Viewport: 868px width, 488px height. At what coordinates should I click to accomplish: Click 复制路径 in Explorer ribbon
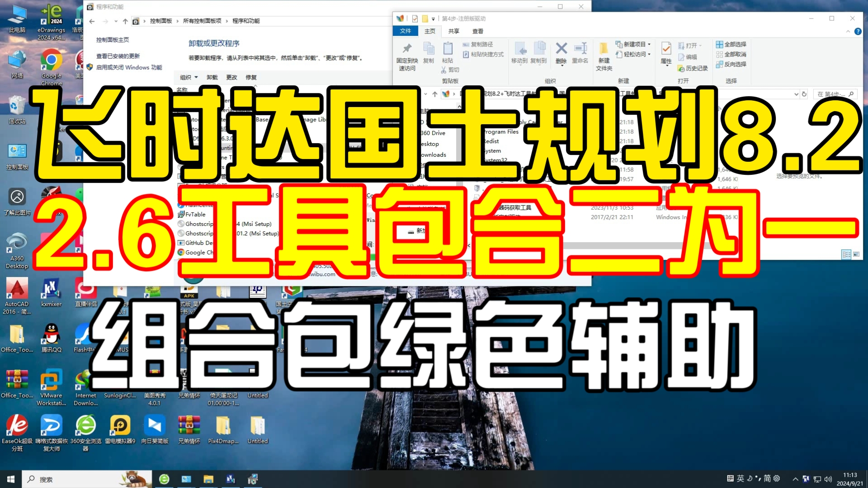pos(478,44)
